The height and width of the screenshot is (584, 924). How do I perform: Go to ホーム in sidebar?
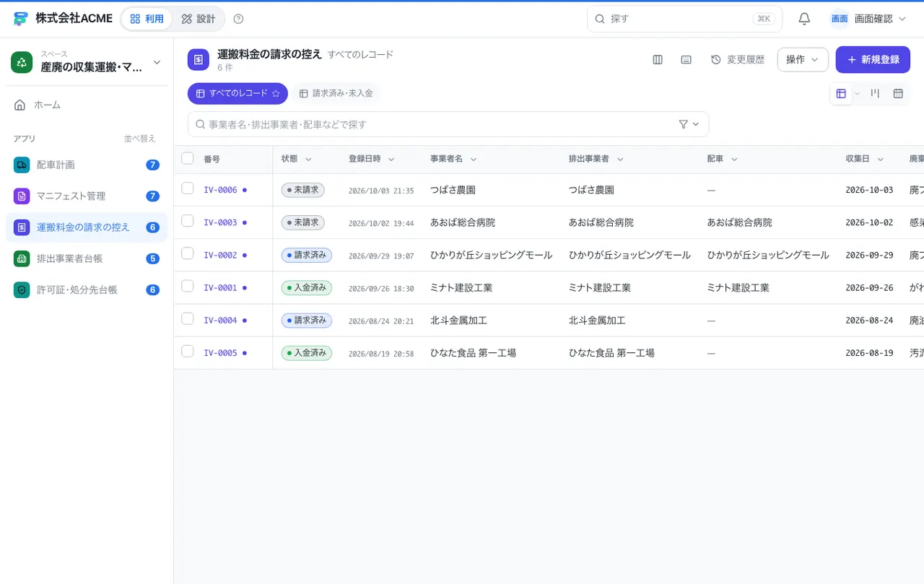[x=87, y=105]
